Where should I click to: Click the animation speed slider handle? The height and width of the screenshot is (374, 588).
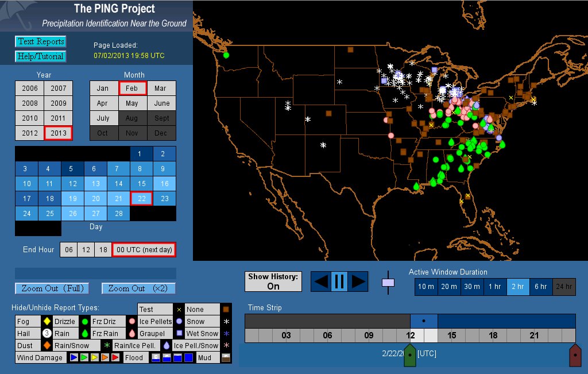pyautogui.click(x=388, y=282)
